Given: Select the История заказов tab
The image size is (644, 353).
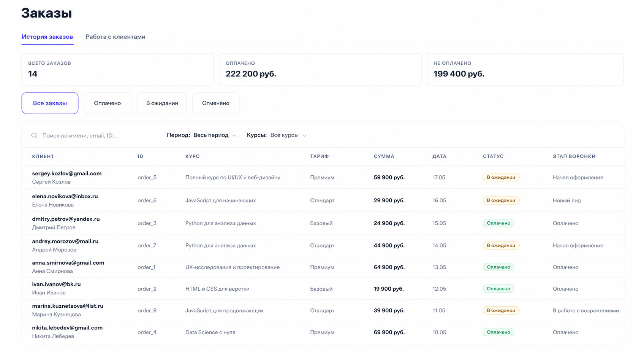Looking at the screenshot, I should (47, 37).
